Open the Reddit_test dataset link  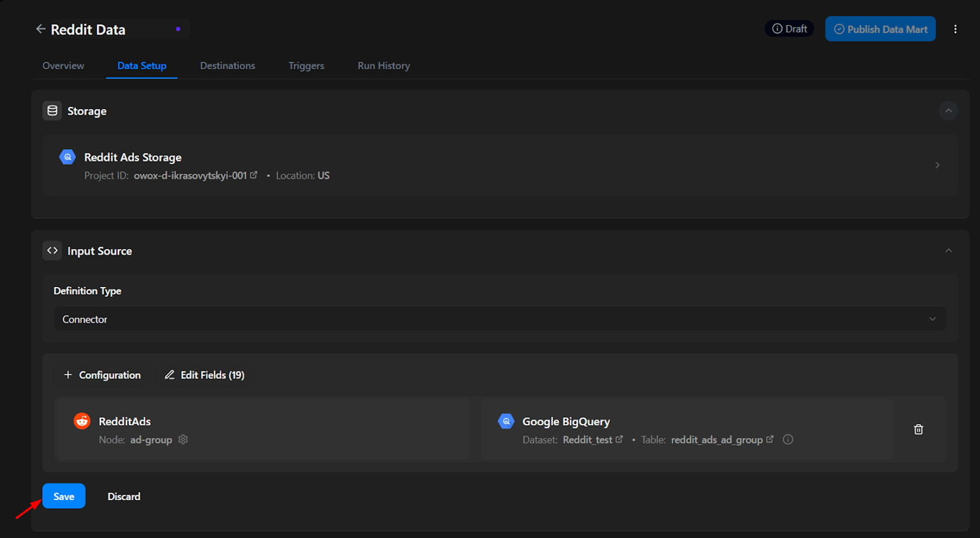pos(588,440)
